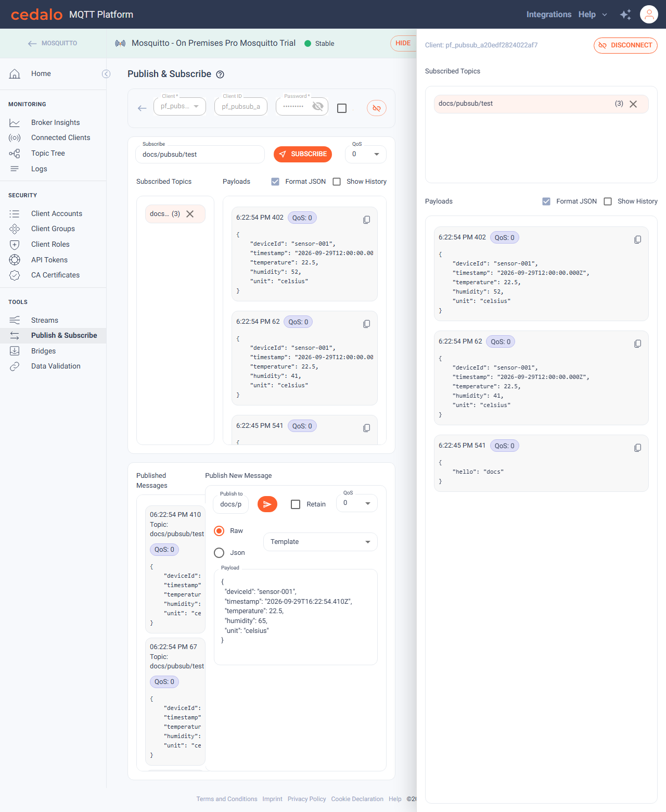Open the Client dropdown showing pf_pubs…
Screen dimensions: 666x812
coord(180,106)
